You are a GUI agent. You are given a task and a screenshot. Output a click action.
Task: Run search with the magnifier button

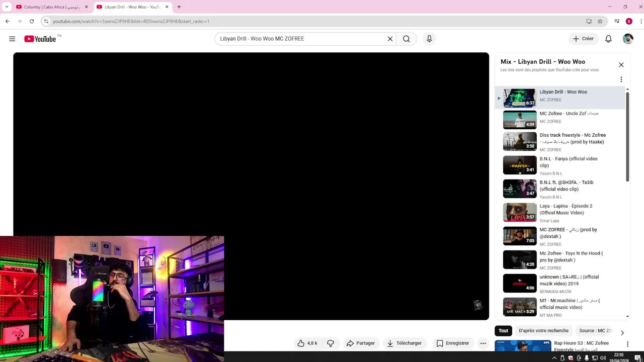click(407, 39)
